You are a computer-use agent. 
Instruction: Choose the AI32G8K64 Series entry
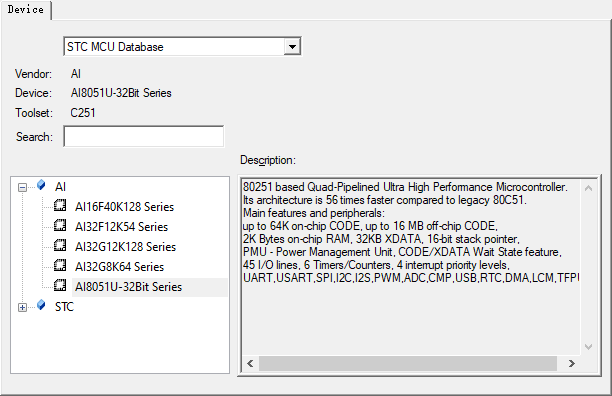click(119, 267)
